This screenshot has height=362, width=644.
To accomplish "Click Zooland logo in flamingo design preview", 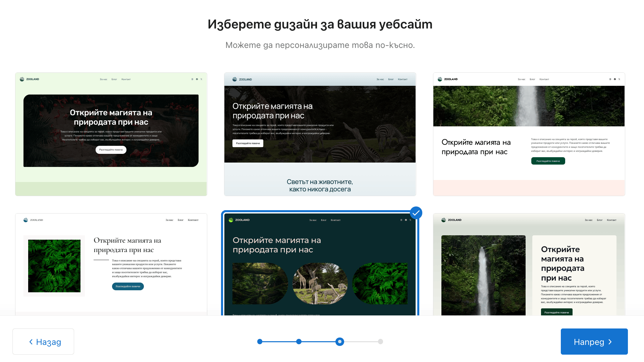I will click(30, 79).
